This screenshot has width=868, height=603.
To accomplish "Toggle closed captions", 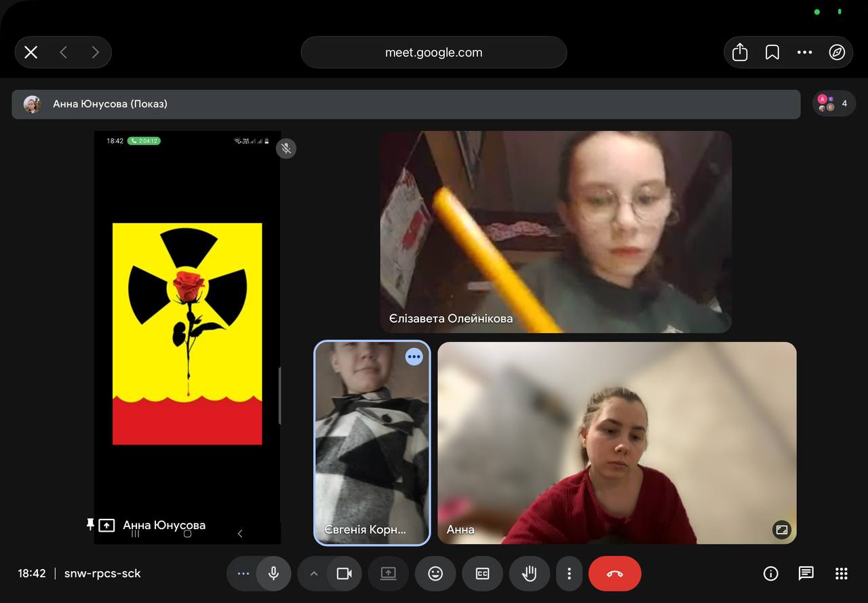I will [x=482, y=574].
